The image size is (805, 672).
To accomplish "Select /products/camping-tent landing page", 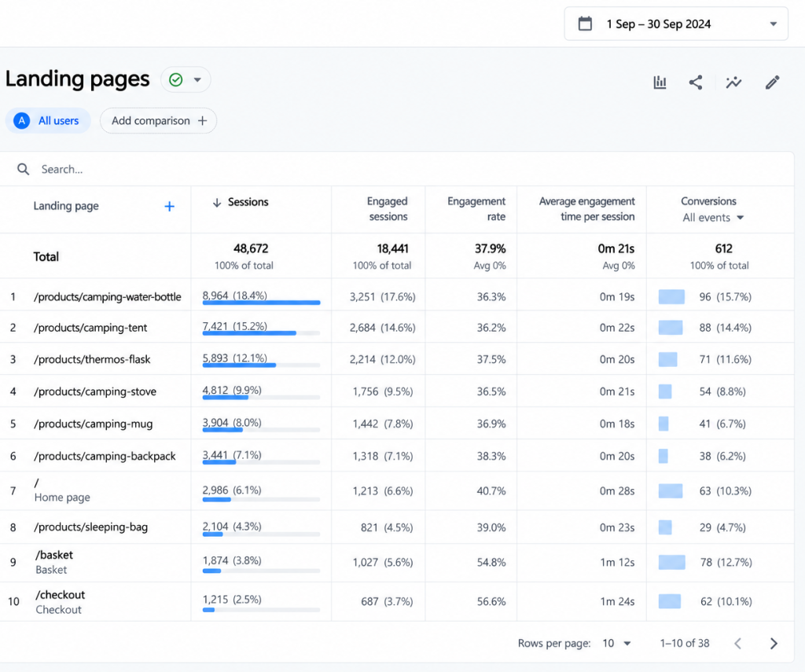I will click(x=90, y=328).
